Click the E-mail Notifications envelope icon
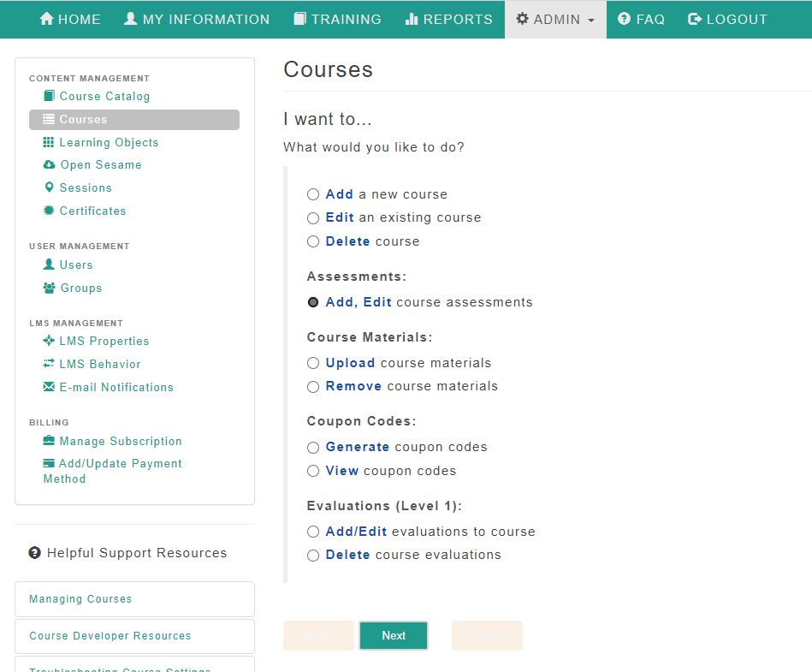812x672 pixels. (49, 387)
